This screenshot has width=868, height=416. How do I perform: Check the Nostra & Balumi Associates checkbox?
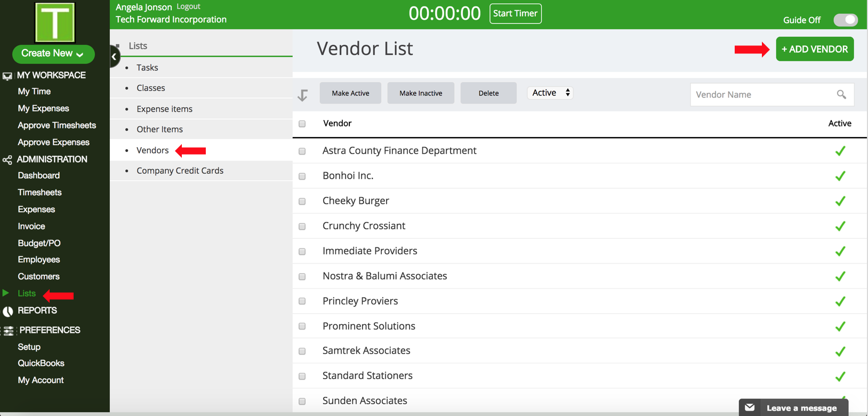302,276
